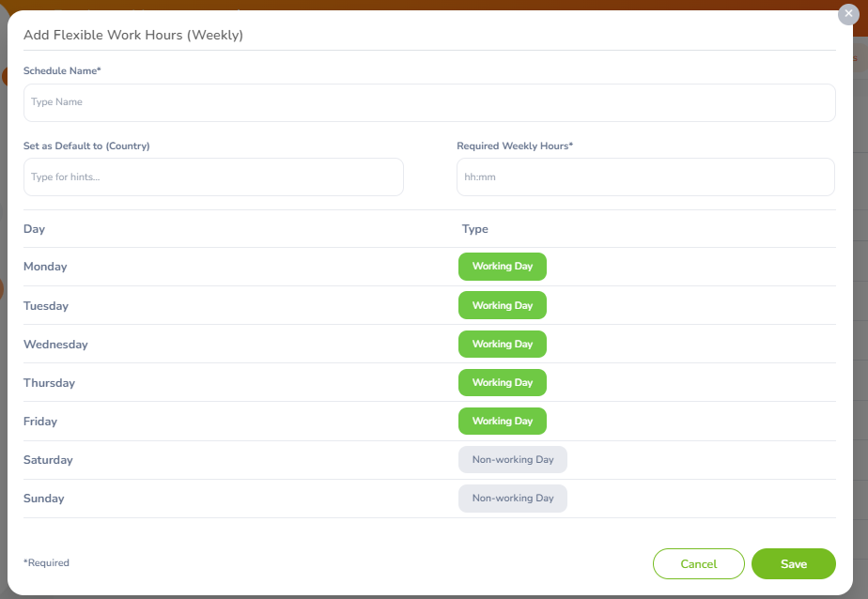Click the Sunday row label
The image size is (868, 599).
(44, 499)
